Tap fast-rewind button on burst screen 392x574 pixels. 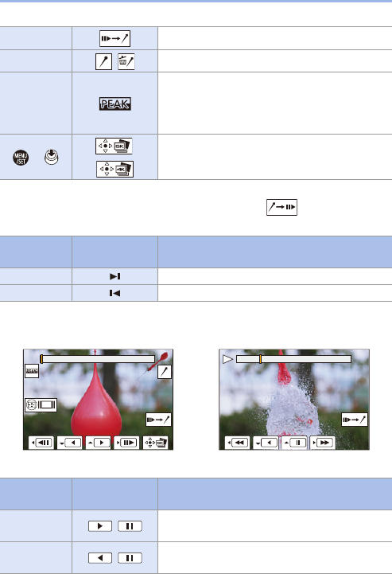point(237,443)
